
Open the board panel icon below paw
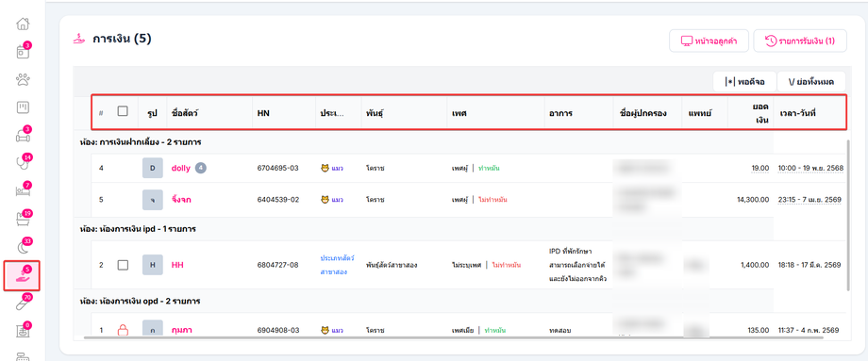[22, 107]
